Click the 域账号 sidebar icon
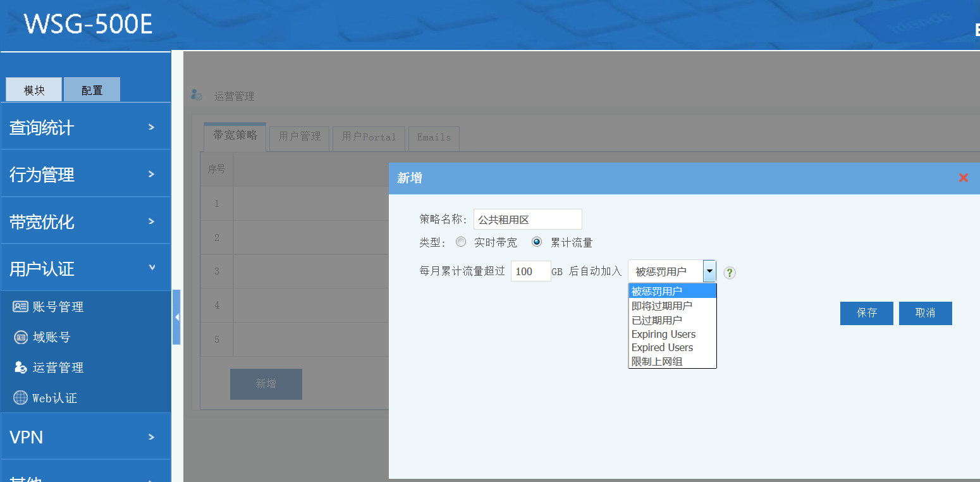Viewport: 980px width, 482px height. pos(20,337)
